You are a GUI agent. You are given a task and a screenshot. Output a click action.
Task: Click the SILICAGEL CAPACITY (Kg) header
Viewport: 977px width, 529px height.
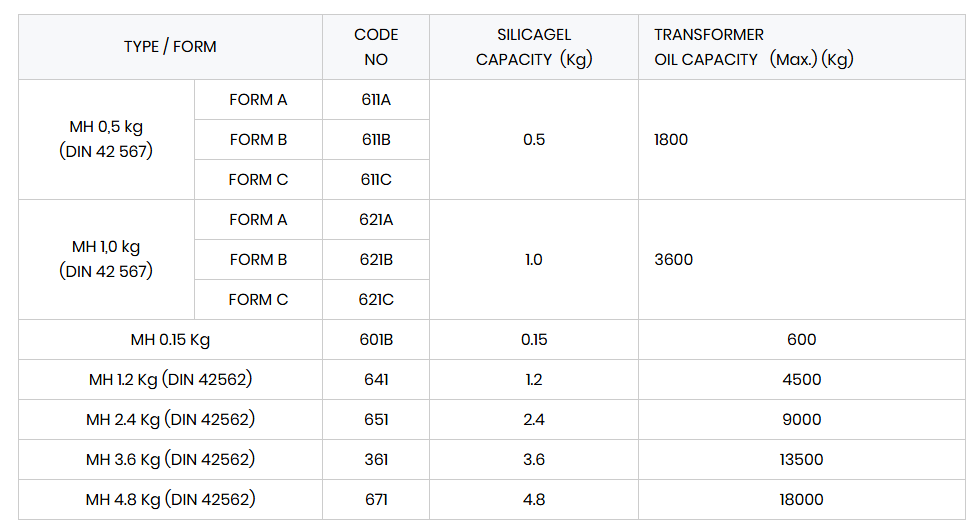coord(534,47)
